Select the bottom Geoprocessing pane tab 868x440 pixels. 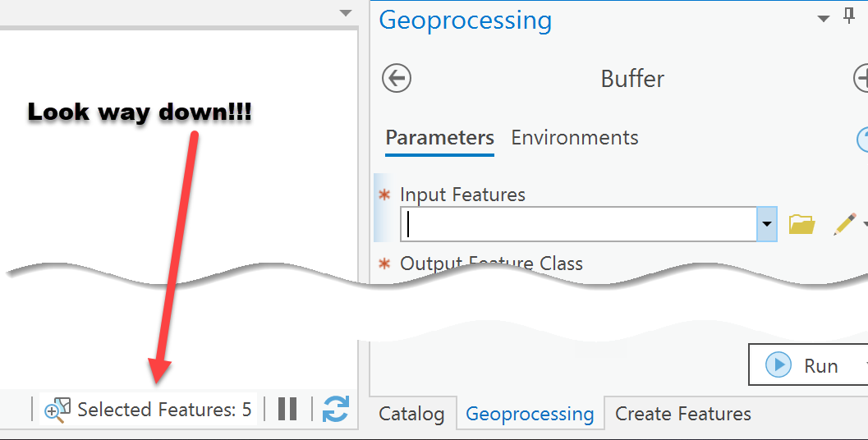[530, 415]
